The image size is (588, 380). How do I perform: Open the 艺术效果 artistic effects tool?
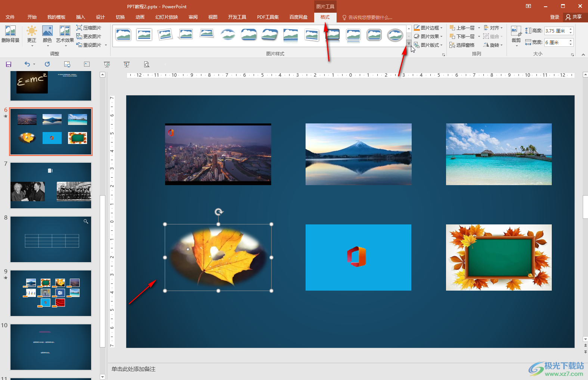[65, 36]
